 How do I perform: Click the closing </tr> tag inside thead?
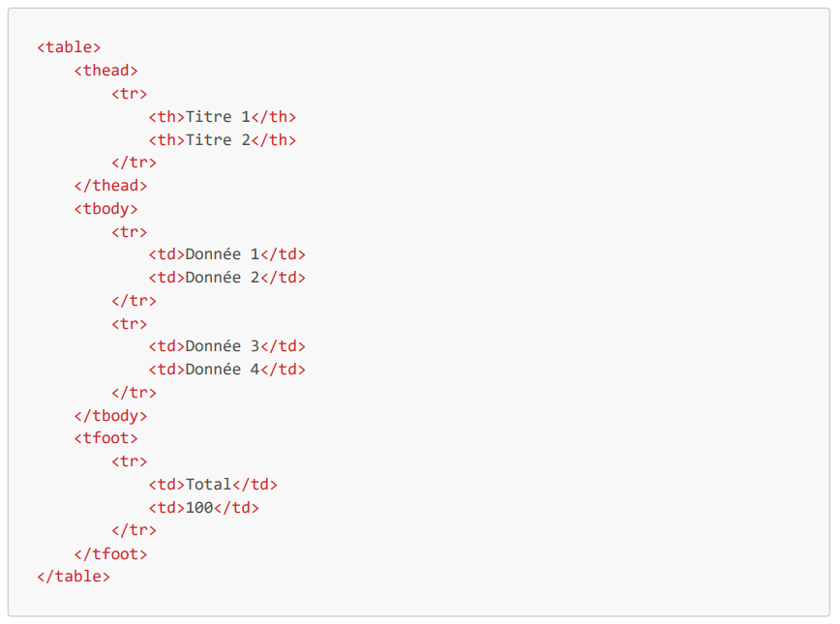(x=134, y=163)
